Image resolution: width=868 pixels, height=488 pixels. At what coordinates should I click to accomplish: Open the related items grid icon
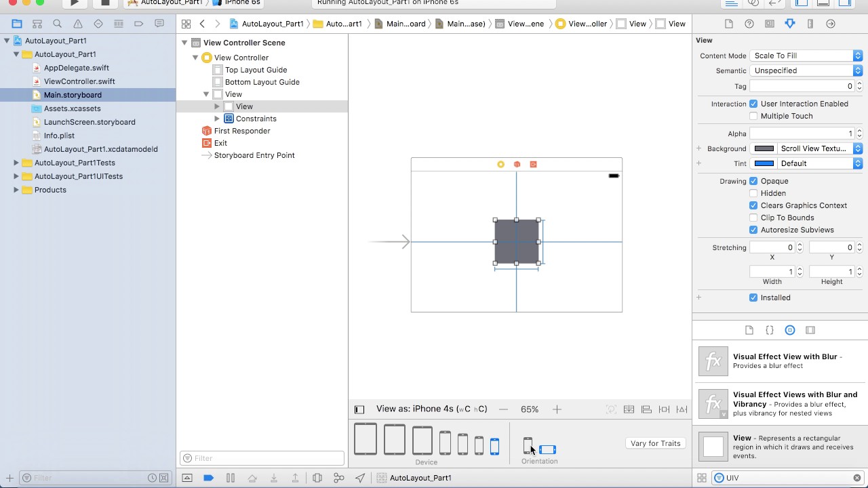tap(186, 24)
